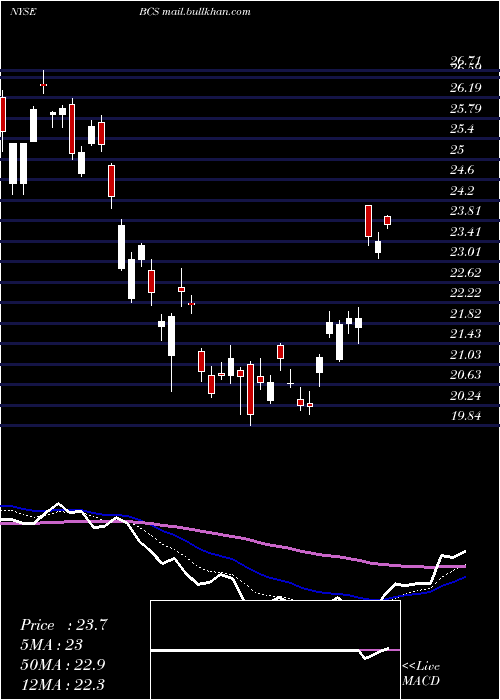Click the 20.63 price level label
This screenshot has height=700, width=500.
point(466,375)
